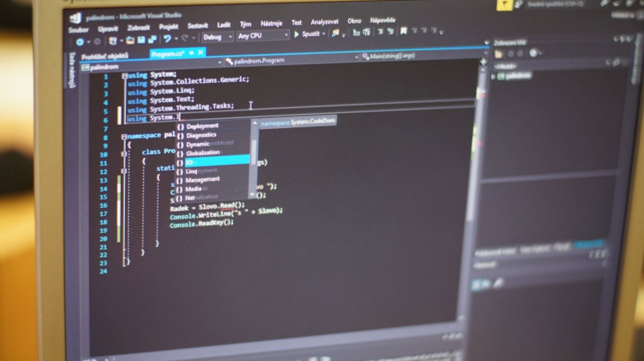Click the Class View new folder icon
Viewport: 644px width, 361px height.
499,54
